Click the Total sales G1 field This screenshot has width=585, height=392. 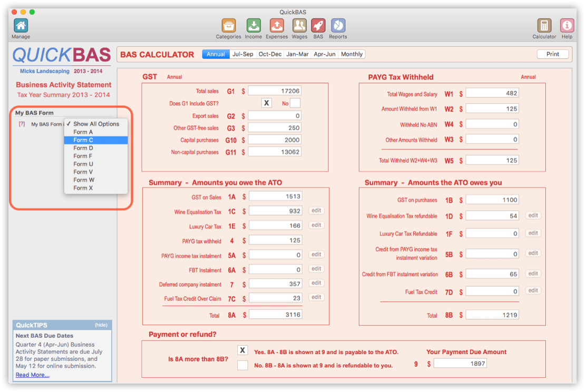click(275, 91)
